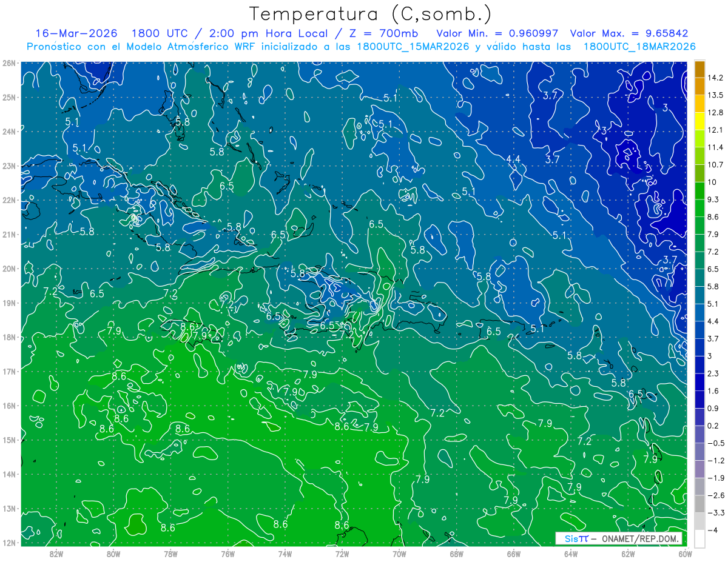Click the '72W' longitude axis label
728x562 pixels.
click(x=342, y=554)
